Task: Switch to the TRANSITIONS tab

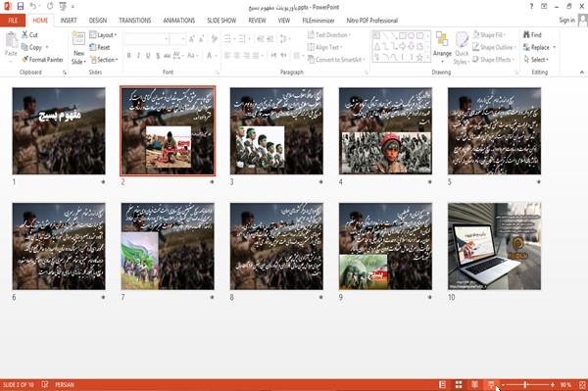Action: click(x=135, y=21)
